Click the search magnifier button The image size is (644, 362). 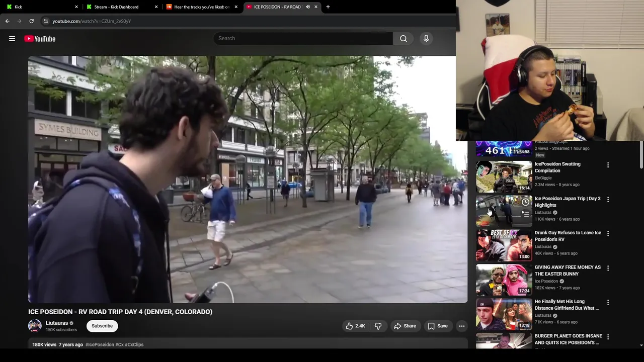click(404, 39)
